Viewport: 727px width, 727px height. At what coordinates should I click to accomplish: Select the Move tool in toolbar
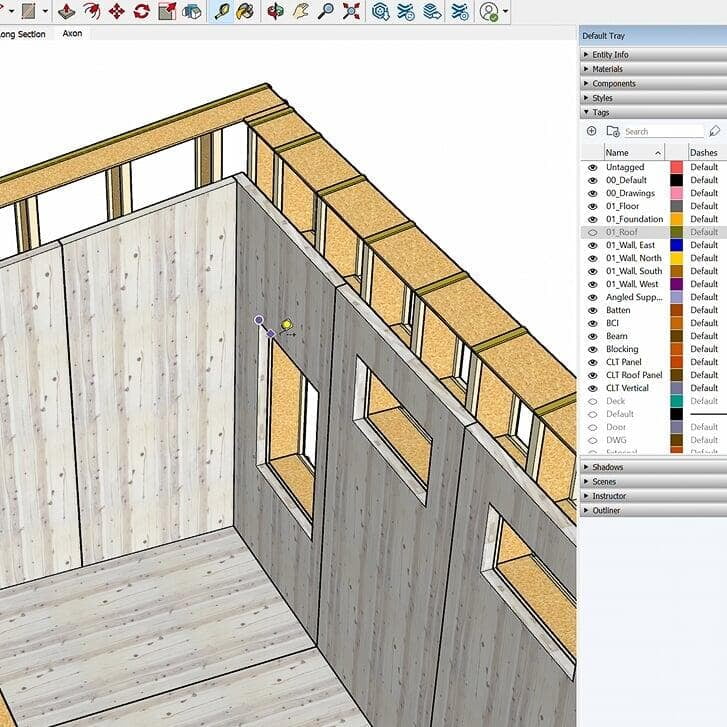117,12
